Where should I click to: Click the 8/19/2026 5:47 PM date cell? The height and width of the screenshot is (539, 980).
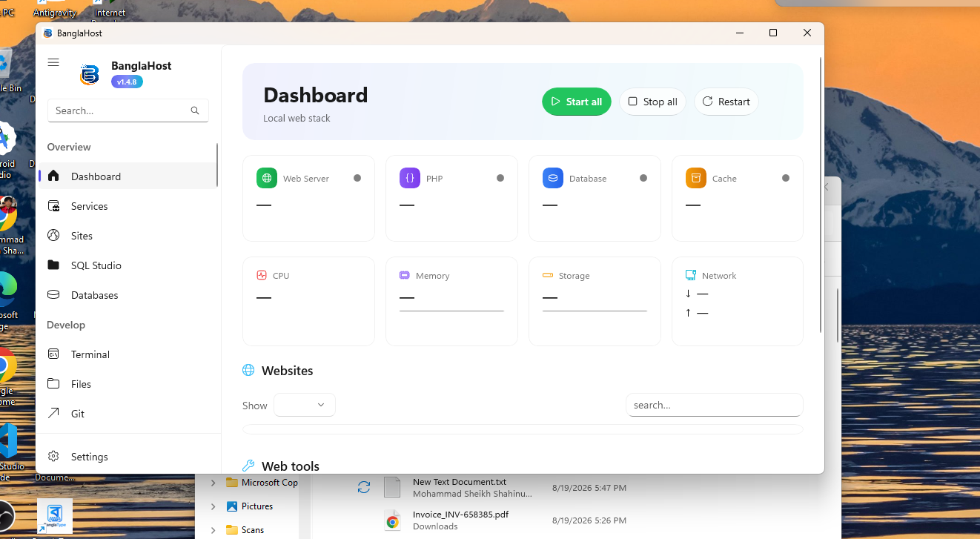589,488
